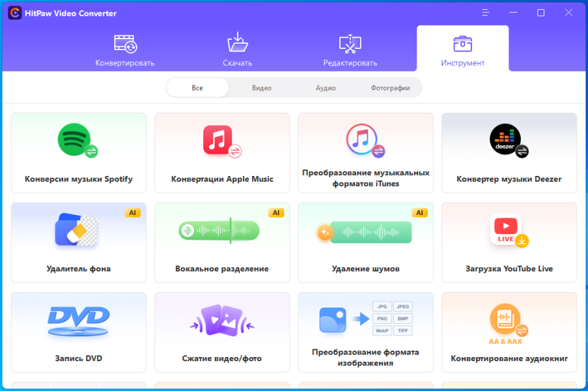This screenshot has width=588, height=391.
Task: Open the Spotify music converter icon
Action: click(x=77, y=140)
